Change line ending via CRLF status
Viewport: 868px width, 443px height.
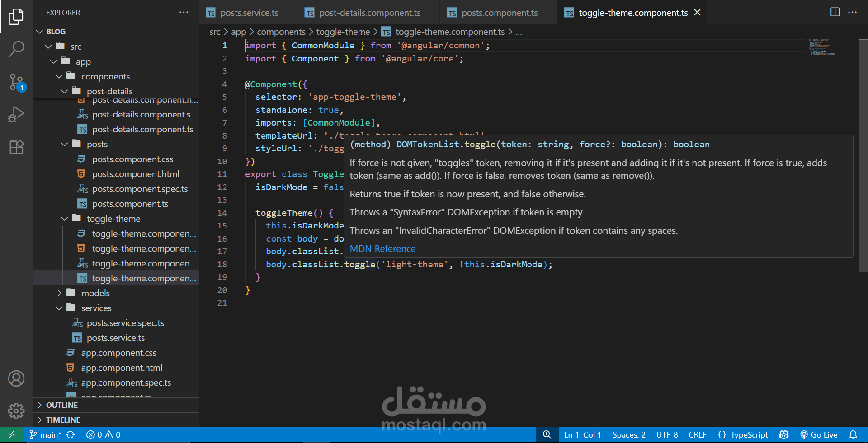(697, 435)
